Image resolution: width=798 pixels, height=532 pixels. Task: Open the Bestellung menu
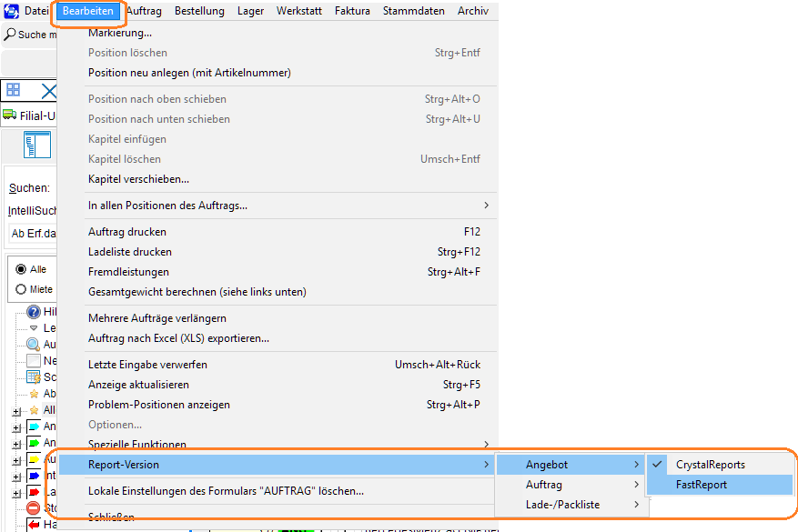point(199,11)
